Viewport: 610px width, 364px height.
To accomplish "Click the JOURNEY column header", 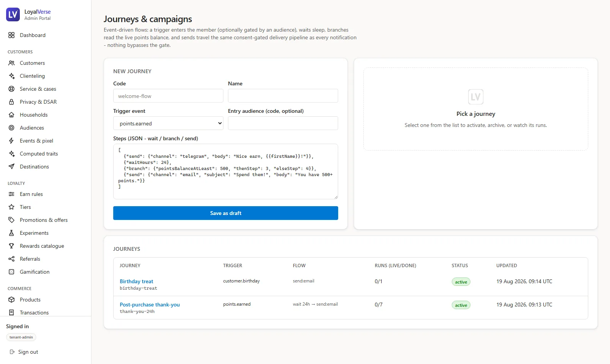I will pyautogui.click(x=130, y=266).
